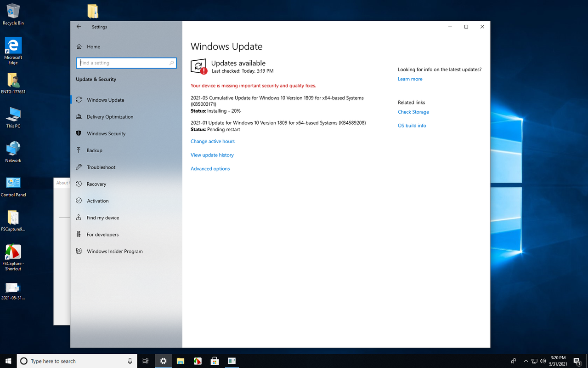The image size is (588, 368).
Task: Click the People icon in the system tray
Action: pyautogui.click(x=513, y=361)
